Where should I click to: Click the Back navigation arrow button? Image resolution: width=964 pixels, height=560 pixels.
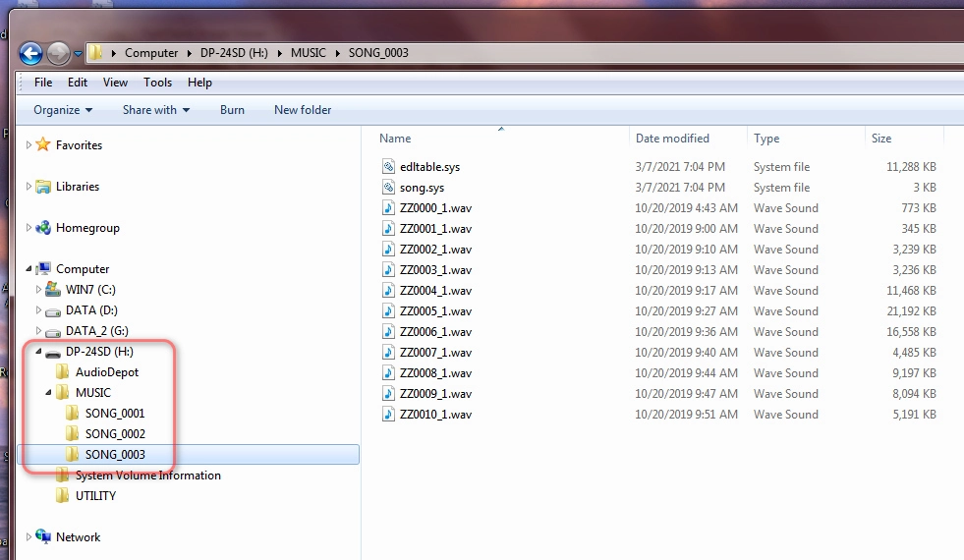(30, 53)
